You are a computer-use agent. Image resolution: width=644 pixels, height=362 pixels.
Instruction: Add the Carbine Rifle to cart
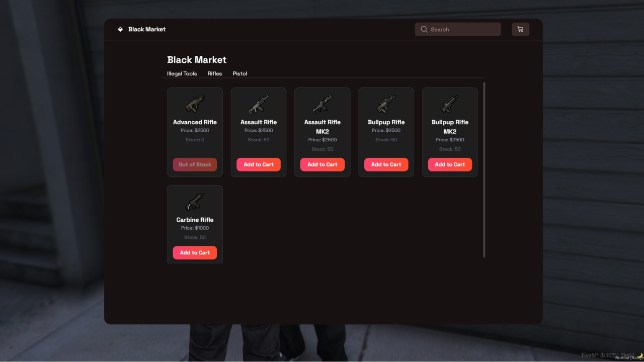(x=195, y=252)
